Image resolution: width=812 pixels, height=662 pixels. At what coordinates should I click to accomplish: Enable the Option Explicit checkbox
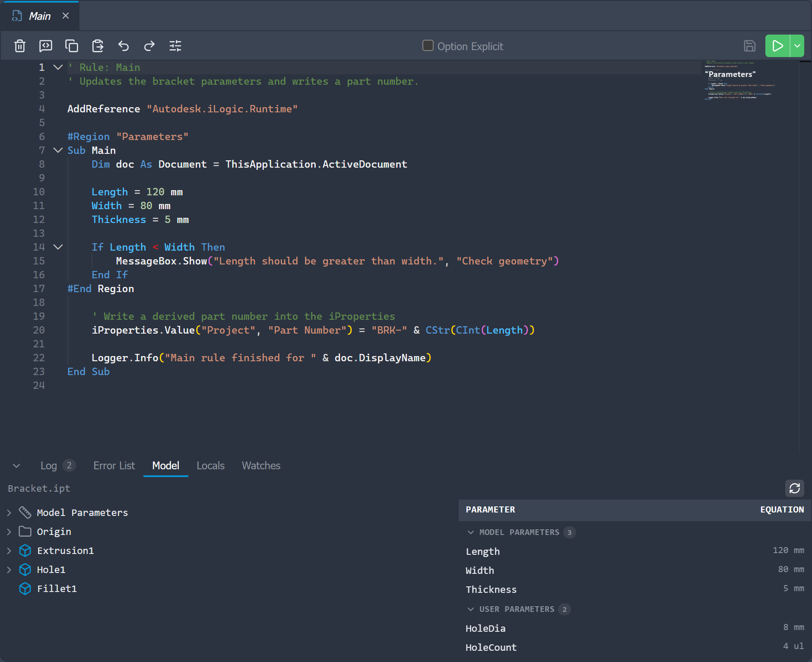click(428, 45)
